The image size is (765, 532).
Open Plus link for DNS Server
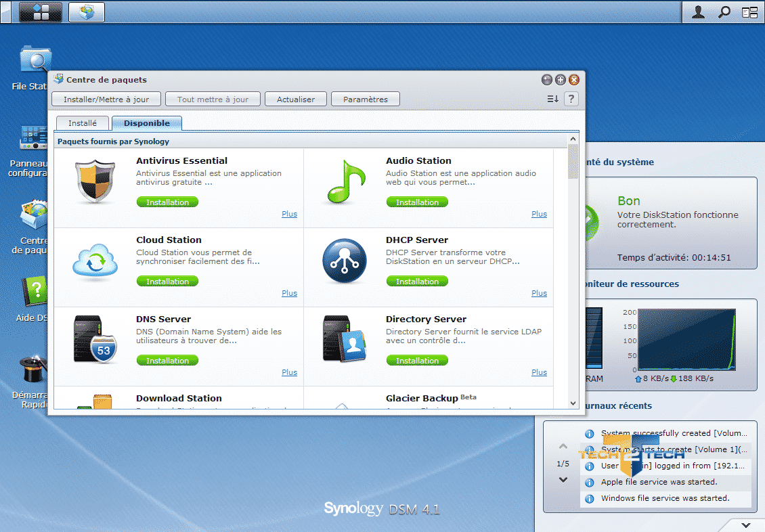click(289, 372)
